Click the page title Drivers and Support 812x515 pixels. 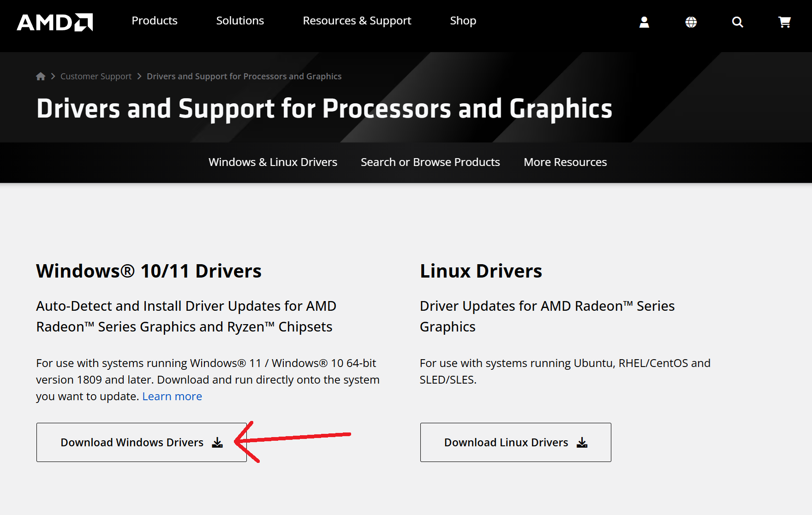click(324, 109)
